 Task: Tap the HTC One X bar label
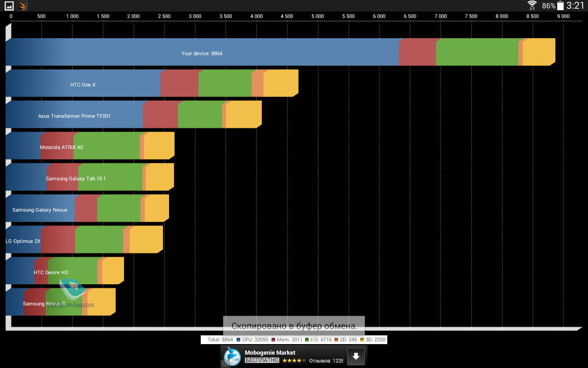[x=83, y=85]
